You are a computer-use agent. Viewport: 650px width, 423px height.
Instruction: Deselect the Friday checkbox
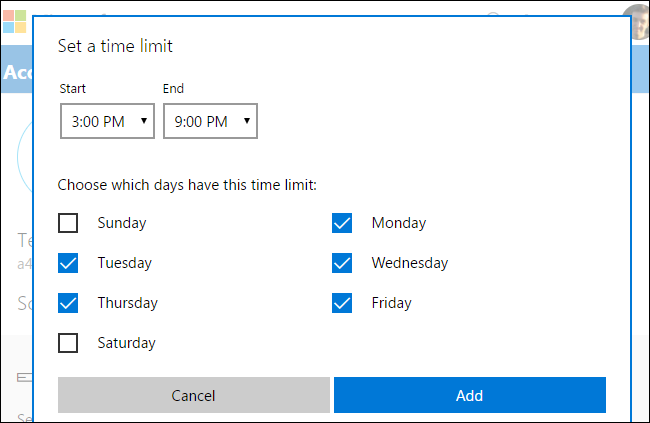click(342, 303)
